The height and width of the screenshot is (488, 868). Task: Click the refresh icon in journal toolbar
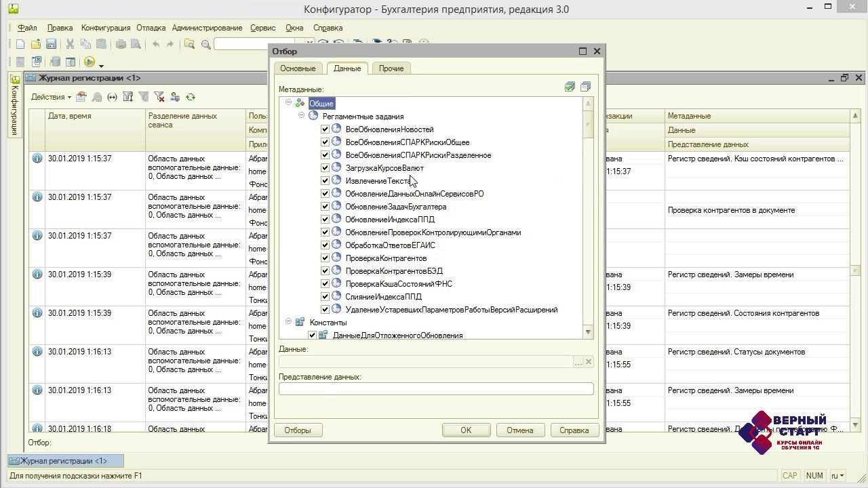click(x=191, y=97)
